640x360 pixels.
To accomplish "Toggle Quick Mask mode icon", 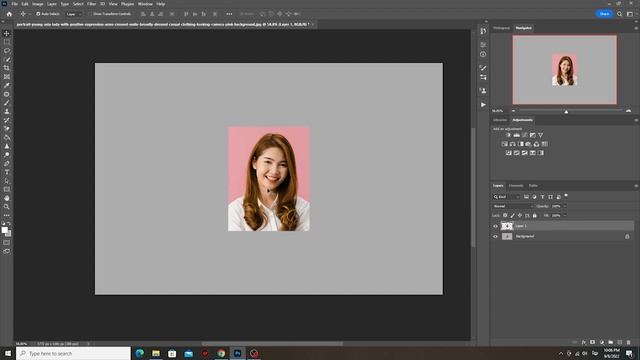I will [7, 242].
